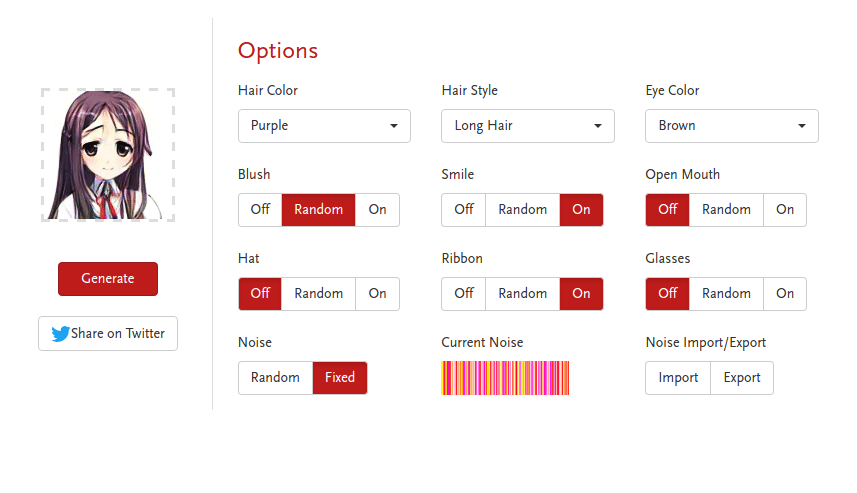Click the Twitter bird icon

pyautogui.click(x=60, y=334)
